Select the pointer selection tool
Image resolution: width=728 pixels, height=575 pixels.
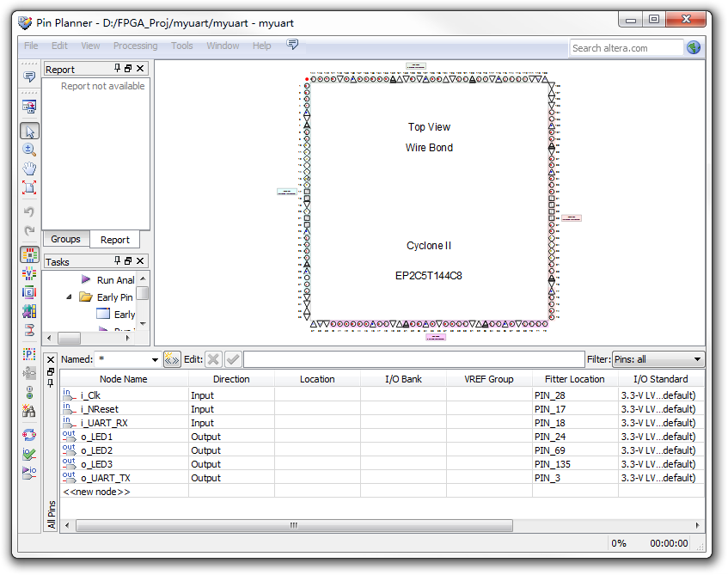[x=29, y=132]
